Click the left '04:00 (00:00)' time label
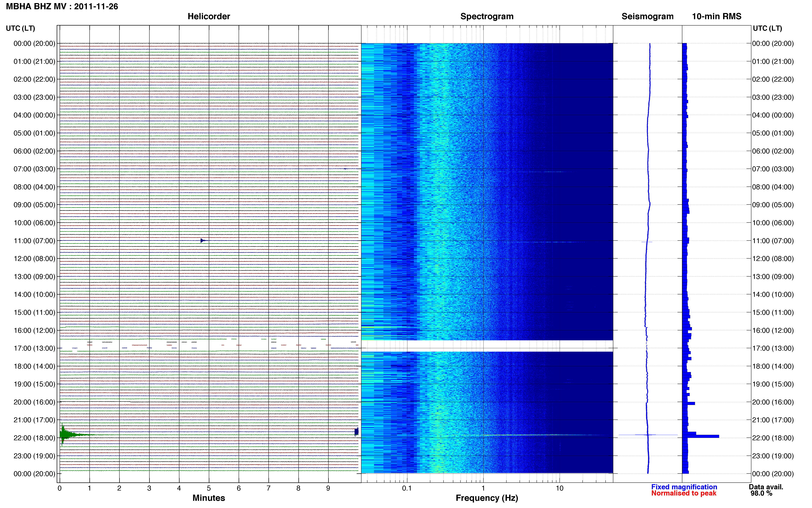This screenshot has width=812, height=508. [x=34, y=115]
